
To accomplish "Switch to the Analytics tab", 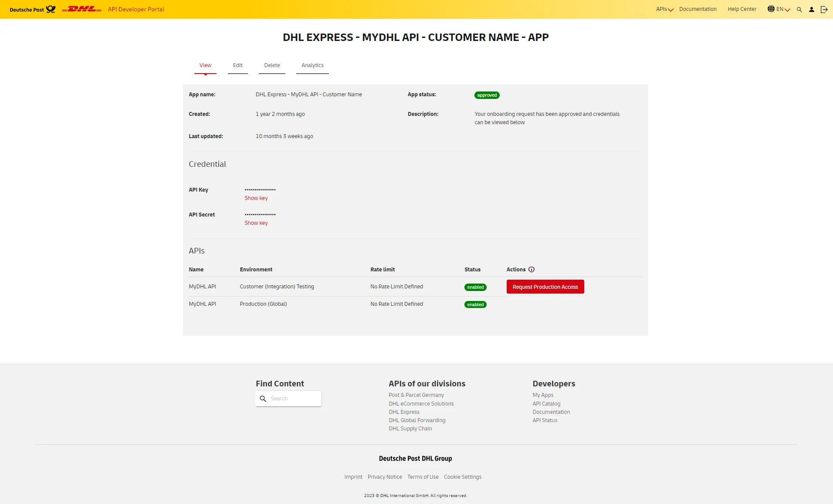I will 312,65.
